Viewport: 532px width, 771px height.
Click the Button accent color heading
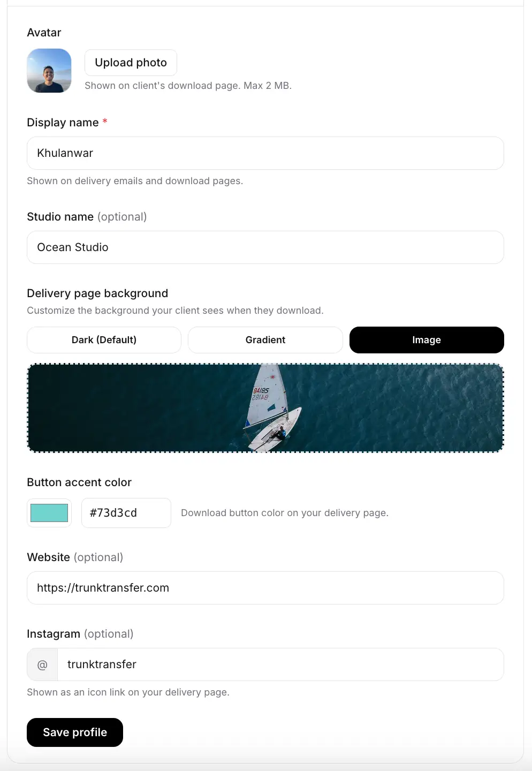point(79,482)
